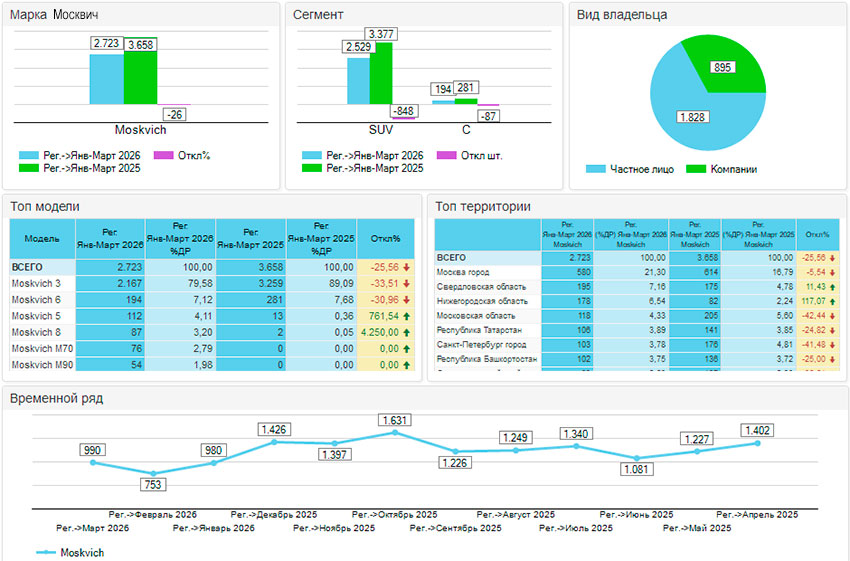Click red arrow in Москва город row
Viewport: 850px width, 561px height.
pyautogui.click(x=833, y=272)
